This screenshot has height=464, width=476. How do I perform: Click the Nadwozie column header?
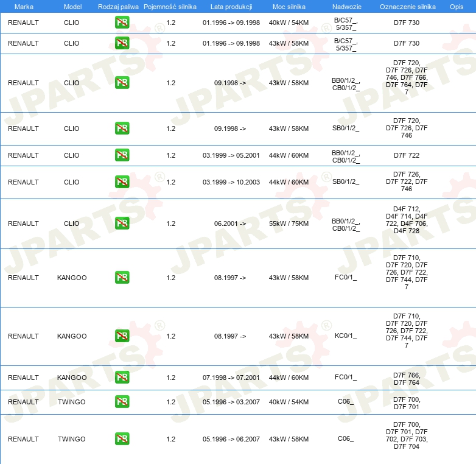(347, 7)
